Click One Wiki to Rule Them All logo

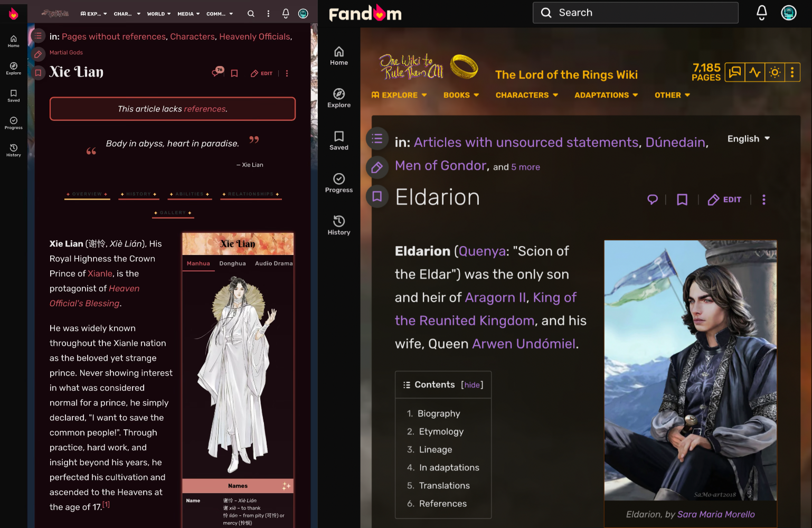click(429, 67)
